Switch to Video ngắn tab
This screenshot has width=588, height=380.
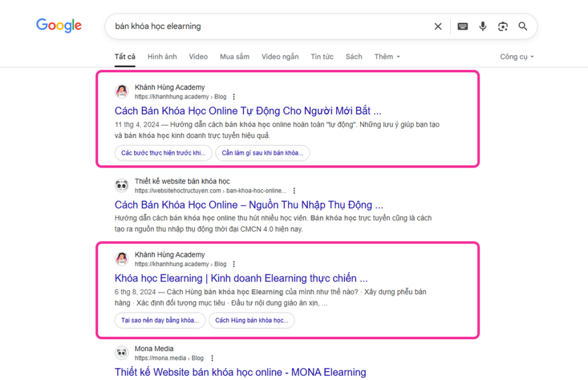[280, 57]
